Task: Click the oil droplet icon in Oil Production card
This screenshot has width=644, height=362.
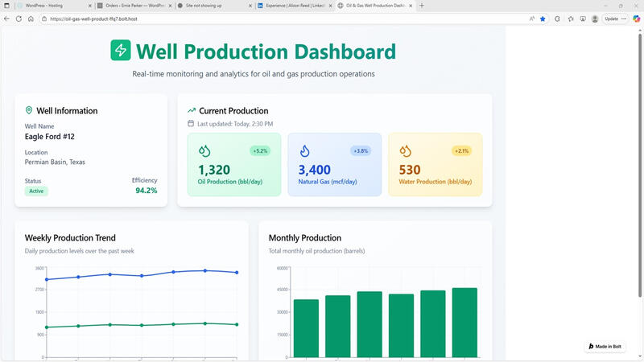Action: (204, 150)
